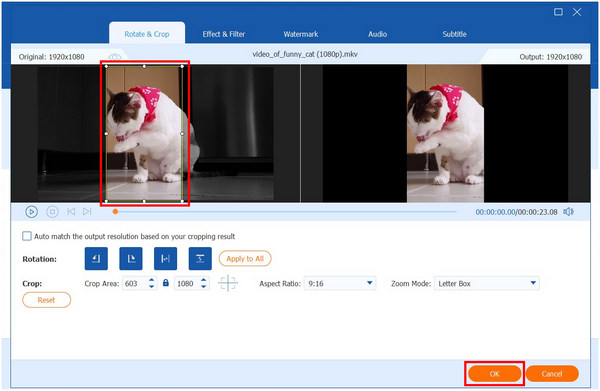Flip video vertically
The image size is (600, 391).
200,259
